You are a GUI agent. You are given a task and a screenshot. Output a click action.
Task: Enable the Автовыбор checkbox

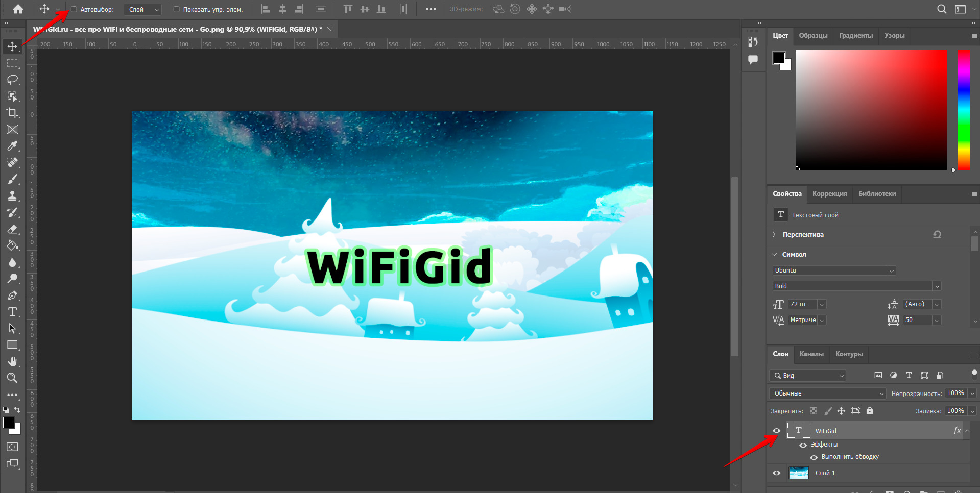(74, 9)
